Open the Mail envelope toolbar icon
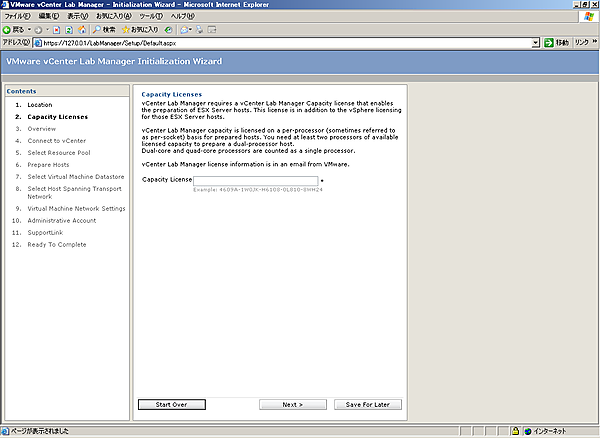Screen dimensions: 600x438 (x=184, y=30)
